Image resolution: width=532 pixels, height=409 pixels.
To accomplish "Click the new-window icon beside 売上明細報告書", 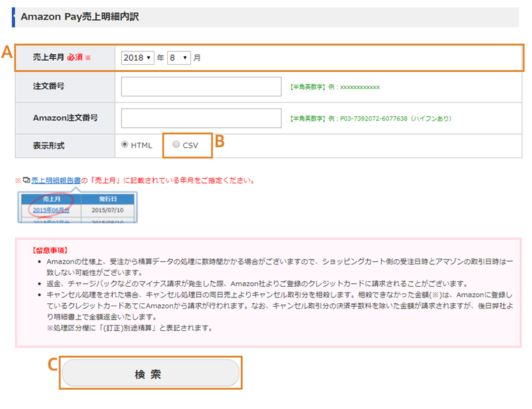I will click(x=26, y=180).
